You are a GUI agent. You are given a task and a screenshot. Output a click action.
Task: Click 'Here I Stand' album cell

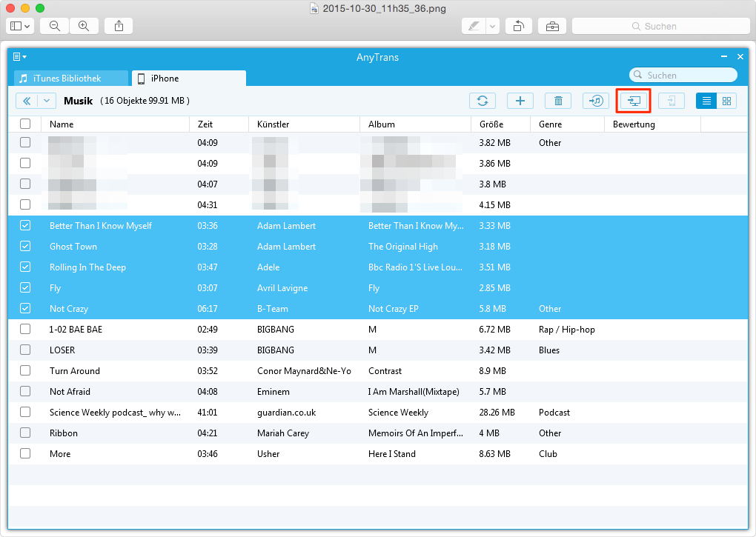coord(391,454)
